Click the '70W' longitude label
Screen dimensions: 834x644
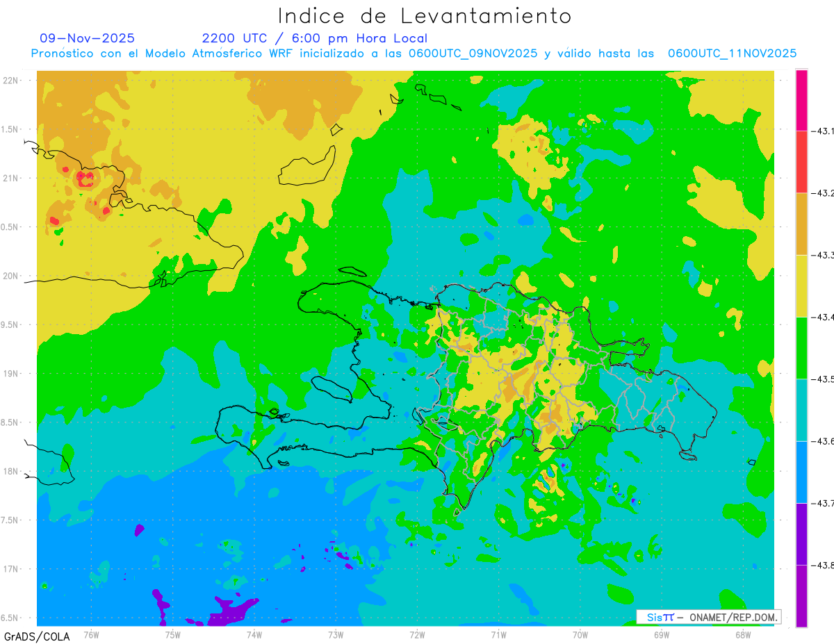point(580,635)
